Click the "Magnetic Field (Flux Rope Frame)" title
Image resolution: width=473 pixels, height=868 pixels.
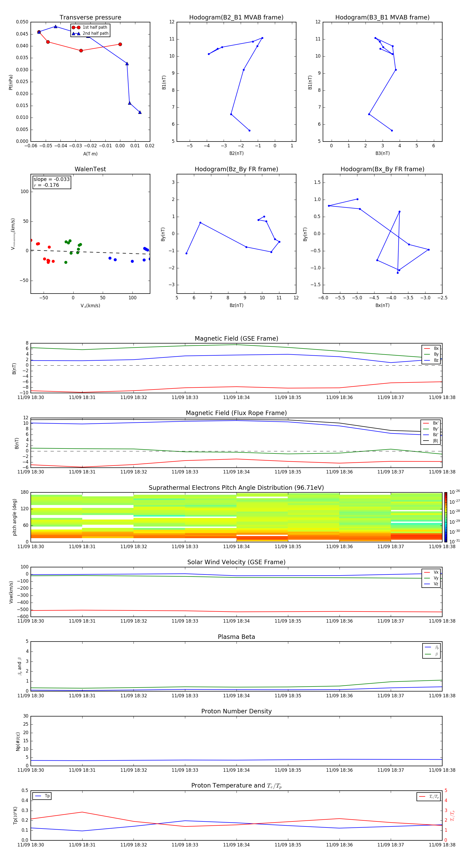(236, 413)
